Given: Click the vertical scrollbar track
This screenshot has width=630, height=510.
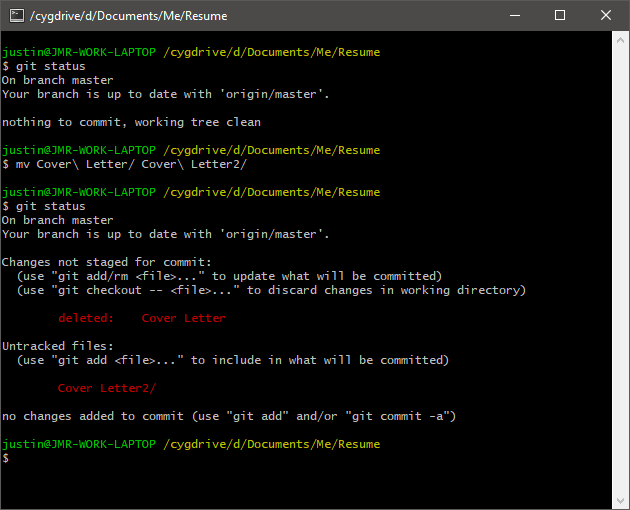Looking at the screenshot, I should pos(620,270).
